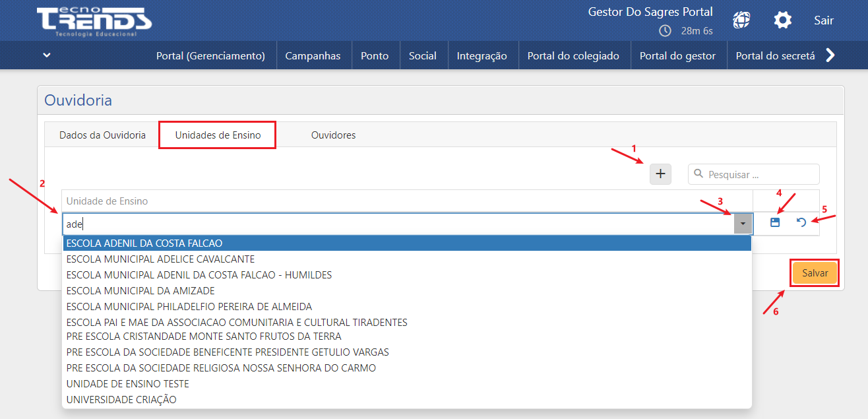Image resolution: width=868 pixels, height=419 pixels.
Task: Click Sair to log out
Action: [x=823, y=20]
